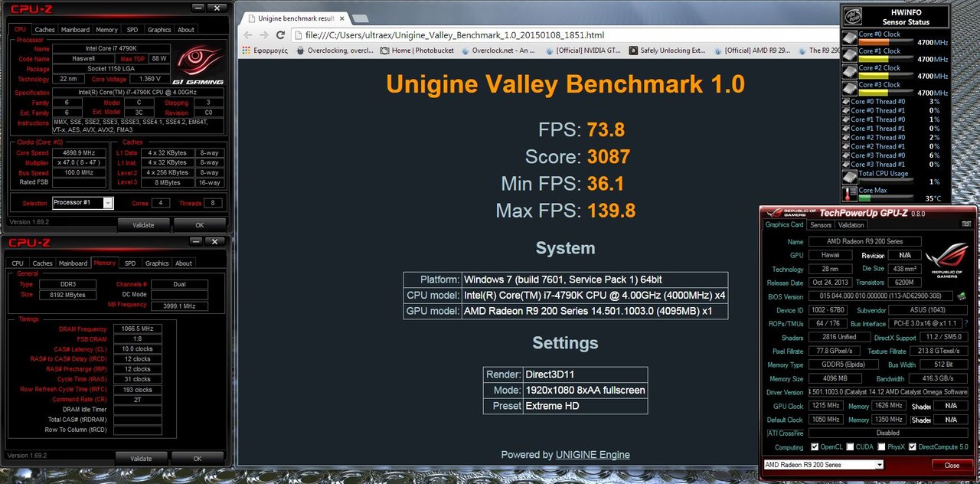Click the Republic of Gamers logo in GPU-Z
Screen dimensions: 980x484
(x=946, y=261)
